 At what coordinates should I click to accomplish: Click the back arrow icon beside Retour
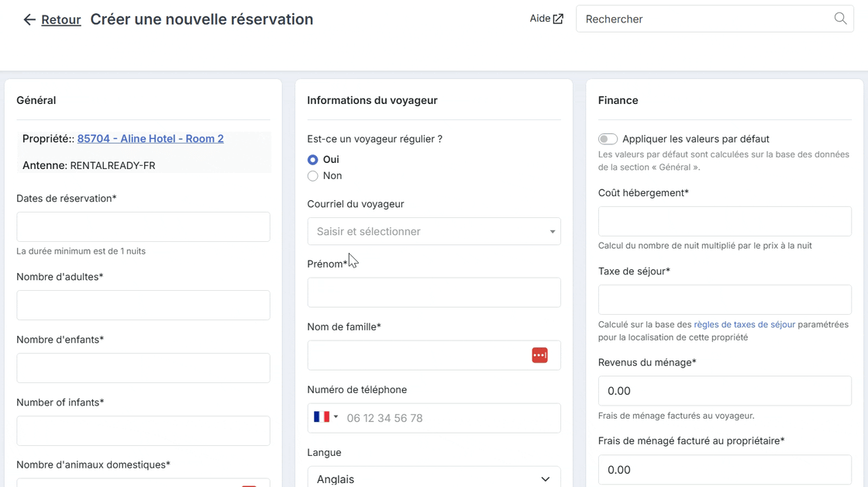tap(29, 20)
